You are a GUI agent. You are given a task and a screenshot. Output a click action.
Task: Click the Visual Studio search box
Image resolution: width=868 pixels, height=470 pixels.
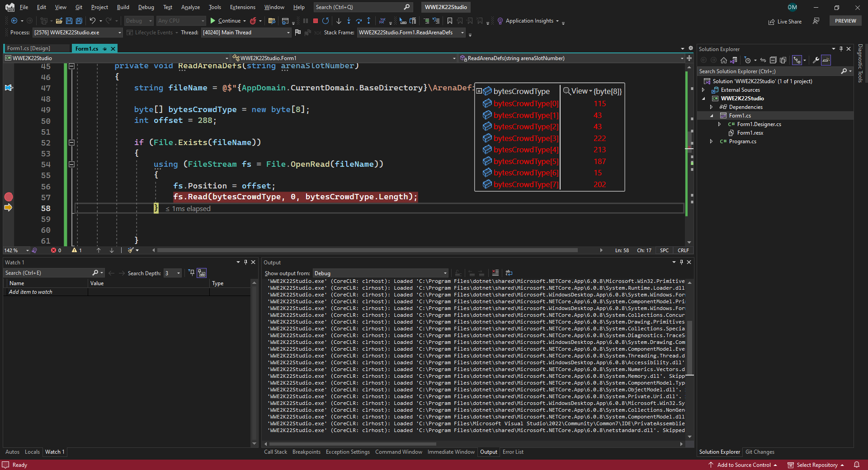tap(363, 7)
